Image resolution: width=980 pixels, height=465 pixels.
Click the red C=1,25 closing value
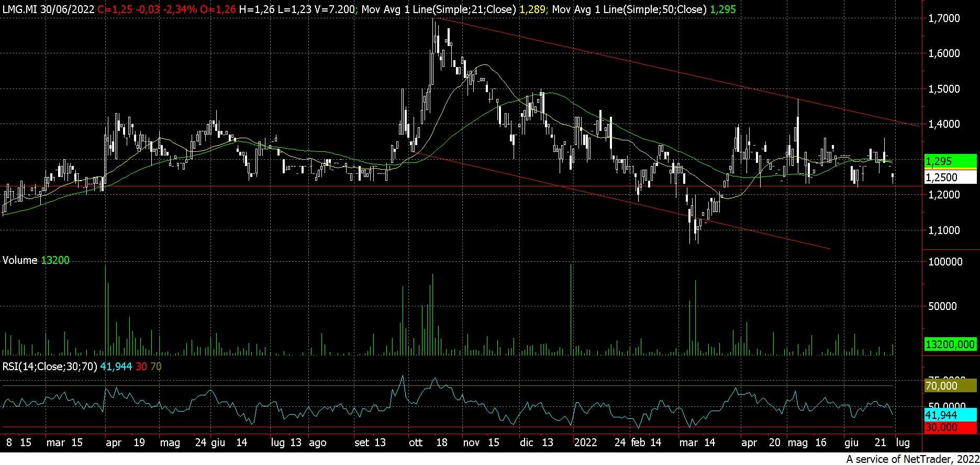114,9
